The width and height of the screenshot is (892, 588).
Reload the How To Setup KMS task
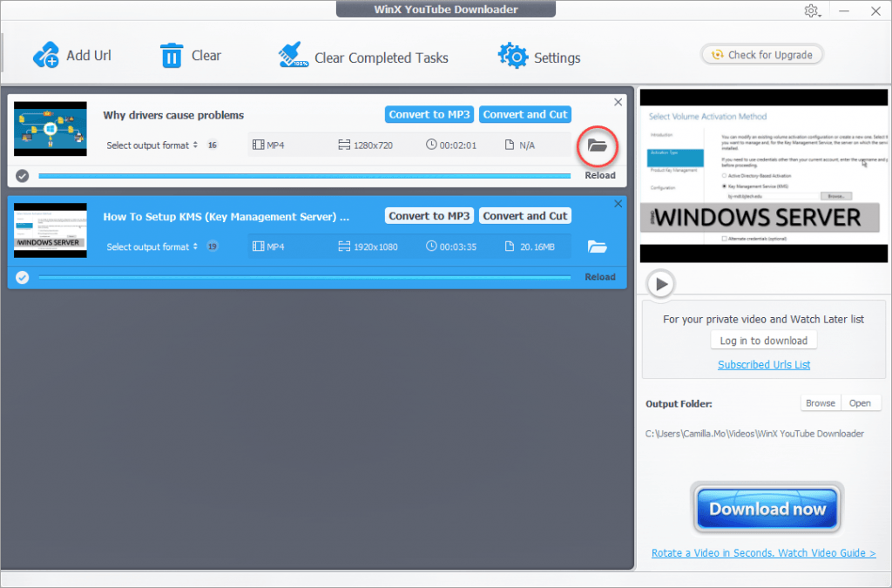point(600,276)
